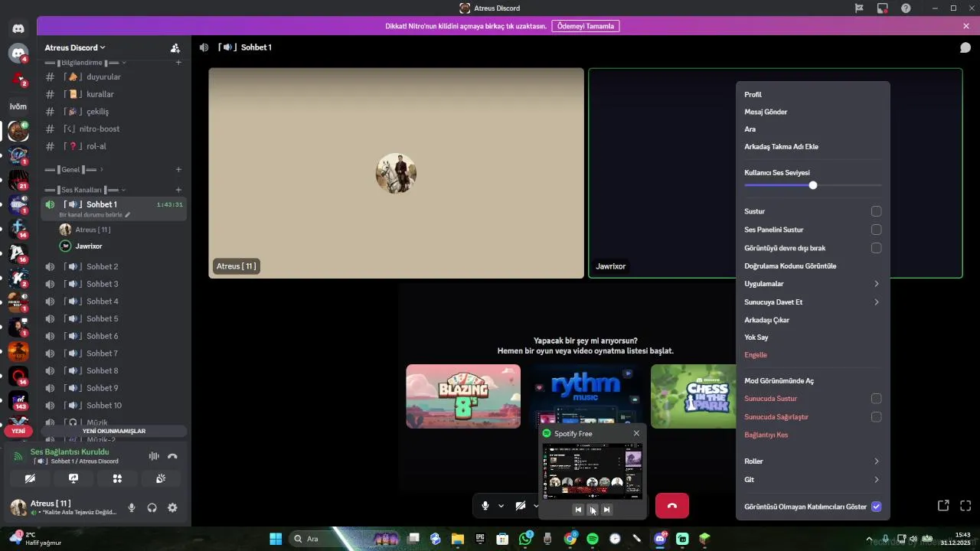This screenshot has width=980, height=551.
Task: Add a channel to Ses Kanalları category
Action: coord(178,190)
